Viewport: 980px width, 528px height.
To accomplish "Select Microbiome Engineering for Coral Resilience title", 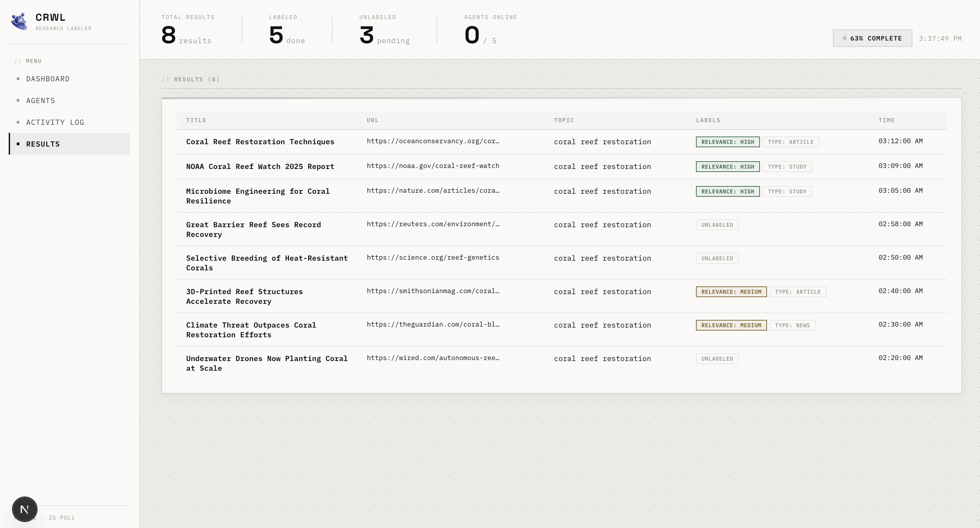I will pyautogui.click(x=258, y=196).
